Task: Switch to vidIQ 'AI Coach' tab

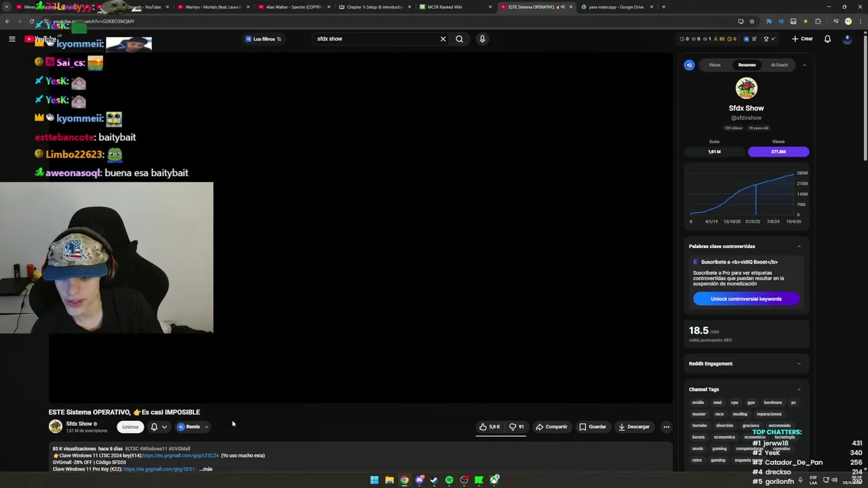Action: click(x=779, y=65)
